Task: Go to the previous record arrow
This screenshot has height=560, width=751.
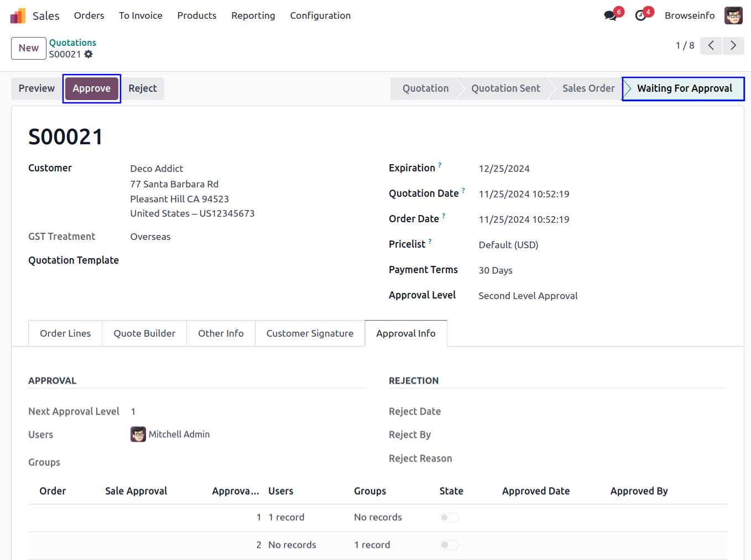Action: pyautogui.click(x=711, y=45)
